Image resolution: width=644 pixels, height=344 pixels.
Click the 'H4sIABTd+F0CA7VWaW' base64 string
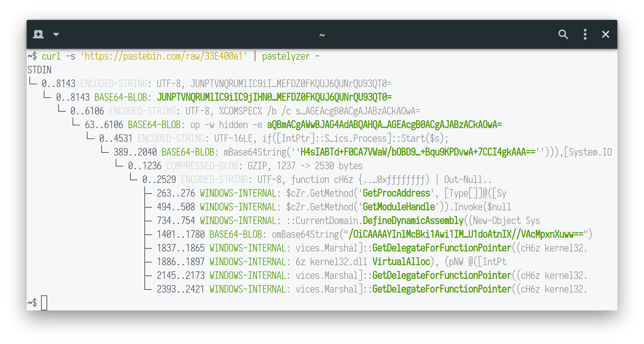click(418, 152)
